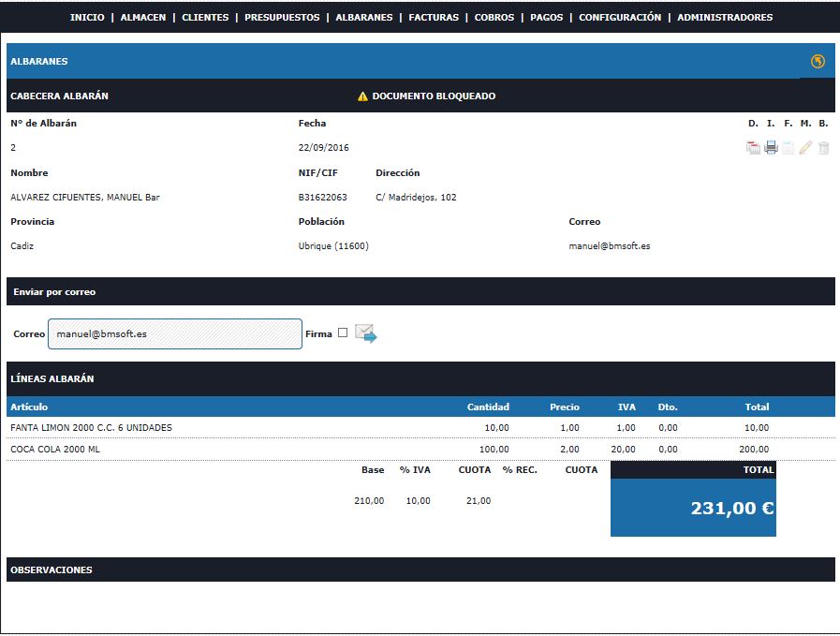This screenshot has width=840, height=636.
Task: Click the blue 231,00 € total box
Action: click(x=693, y=508)
